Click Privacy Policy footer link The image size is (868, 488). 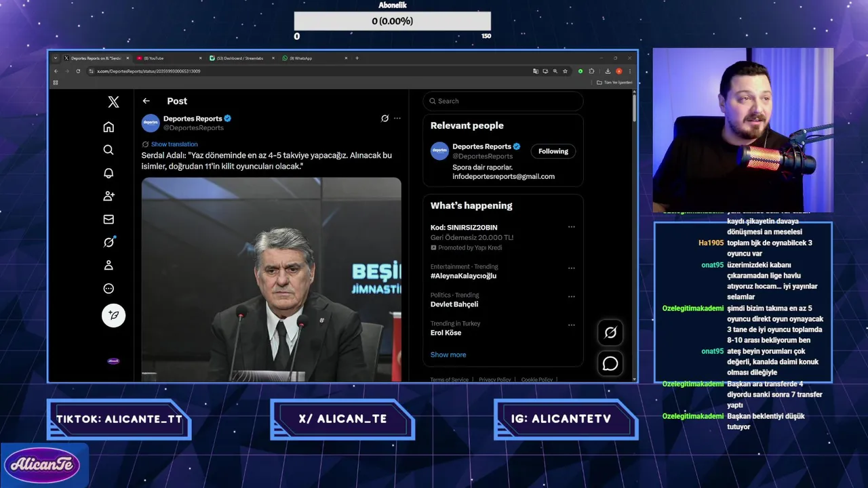[494, 380]
